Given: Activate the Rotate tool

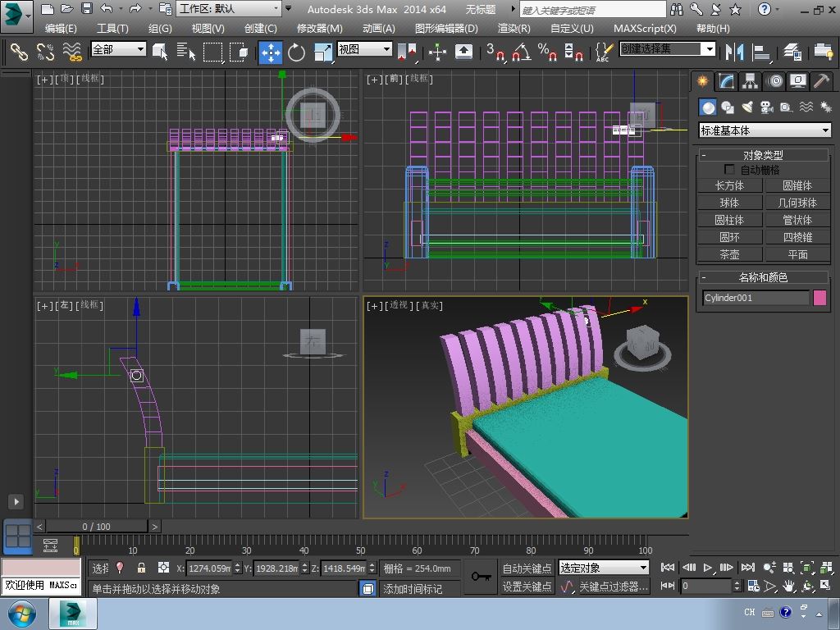Looking at the screenshot, I should click(296, 52).
